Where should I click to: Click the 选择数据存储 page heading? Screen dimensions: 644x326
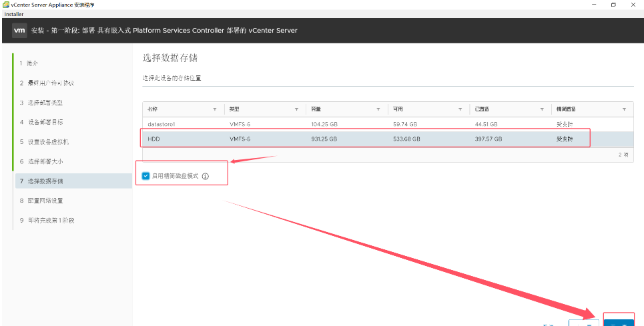tap(170, 58)
